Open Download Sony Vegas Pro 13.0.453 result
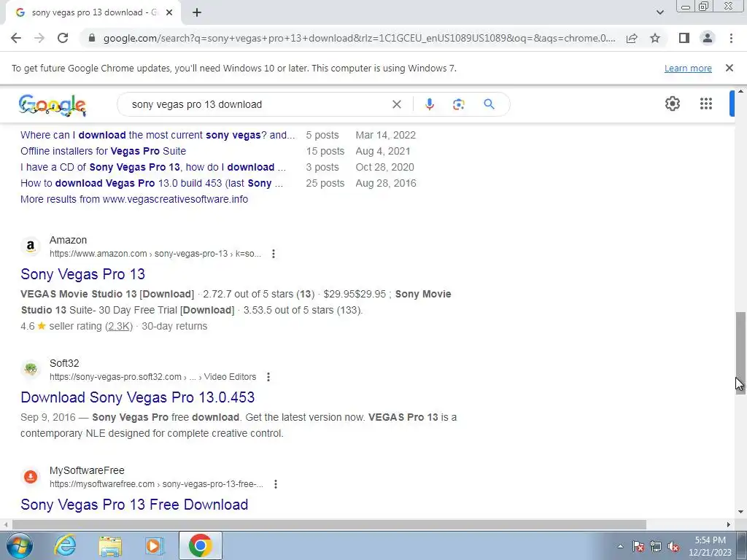Image resolution: width=747 pixels, height=560 pixels. tap(138, 397)
